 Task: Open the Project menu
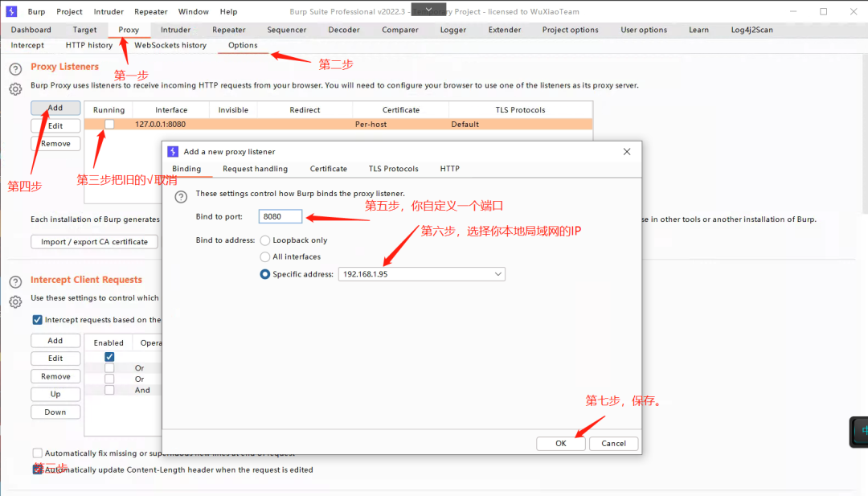tap(69, 11)
